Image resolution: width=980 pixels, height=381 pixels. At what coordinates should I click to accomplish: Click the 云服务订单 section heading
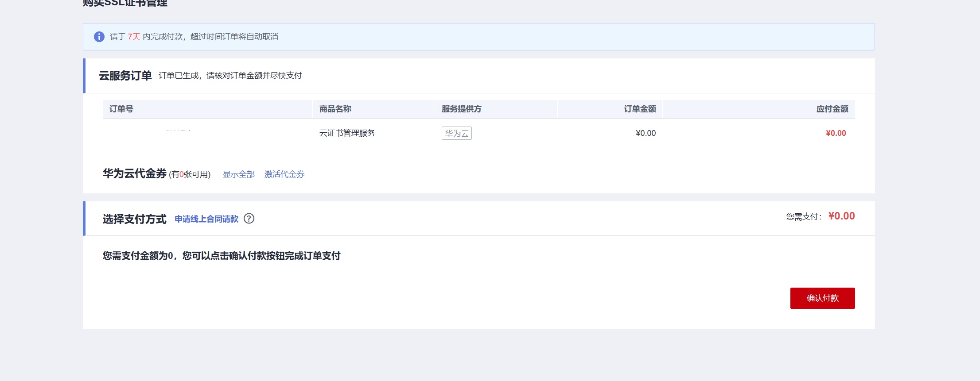pos(125,76)
